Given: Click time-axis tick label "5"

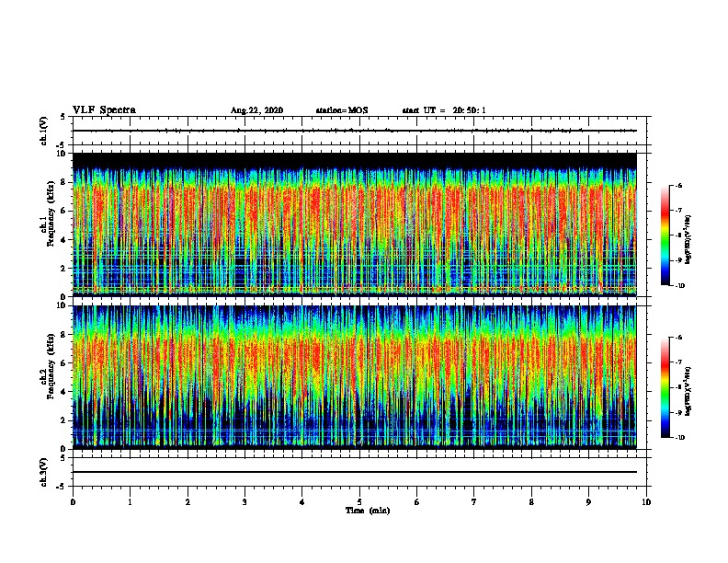Looking at the screenshot, I should click(x=359, y=502).
